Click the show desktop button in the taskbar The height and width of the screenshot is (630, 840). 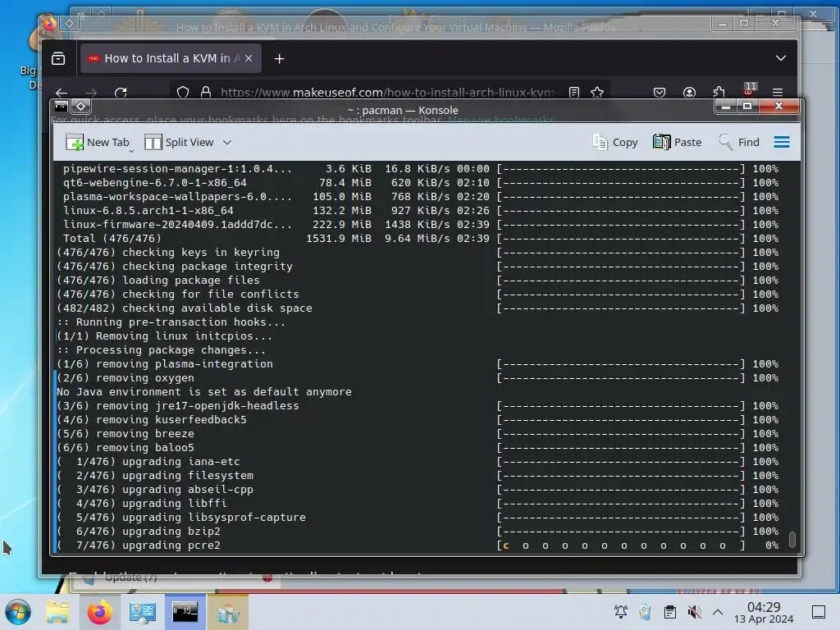[x=819, y=612]
